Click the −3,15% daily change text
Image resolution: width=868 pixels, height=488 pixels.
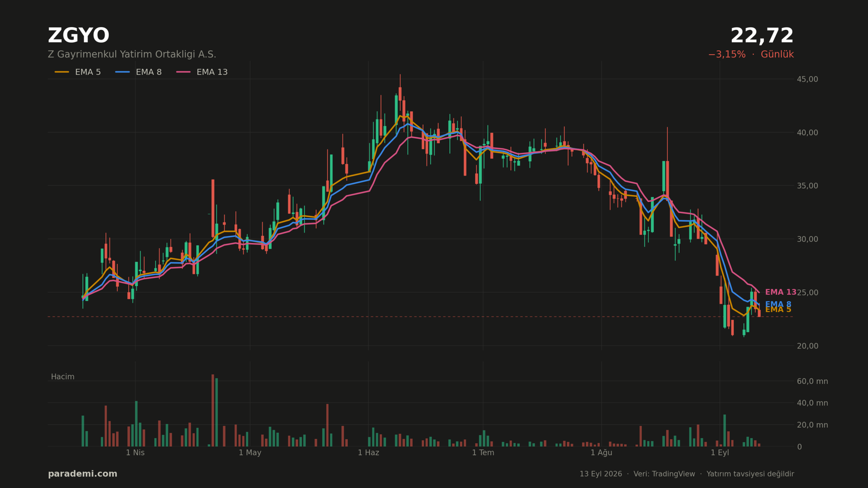click(x=726, y=55)
